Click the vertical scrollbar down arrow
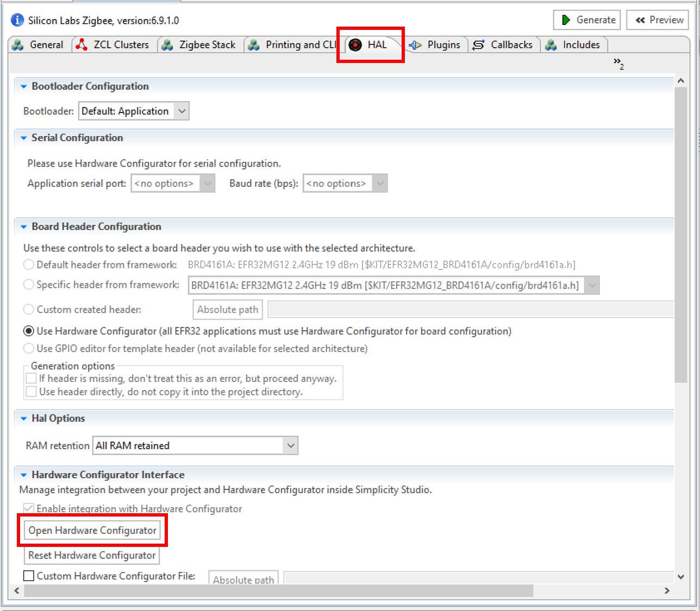Viewport: 700px width, 611px height. (x=681, y=577)
